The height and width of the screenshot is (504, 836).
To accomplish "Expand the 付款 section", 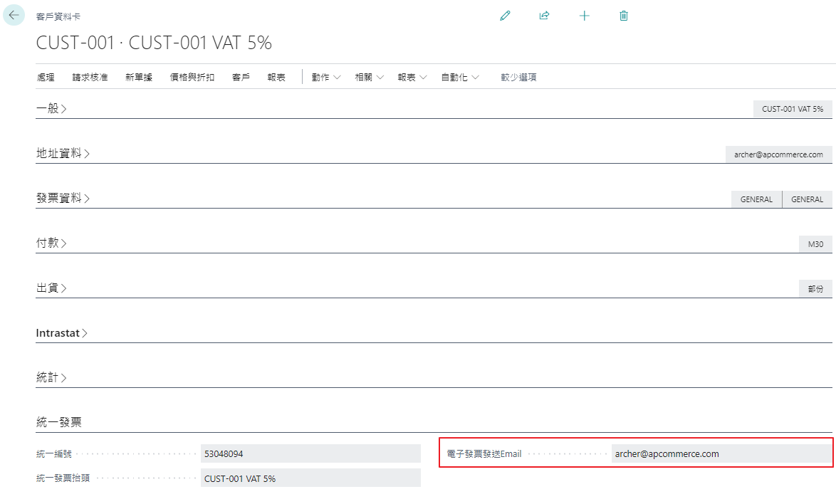I will (51, 243).
